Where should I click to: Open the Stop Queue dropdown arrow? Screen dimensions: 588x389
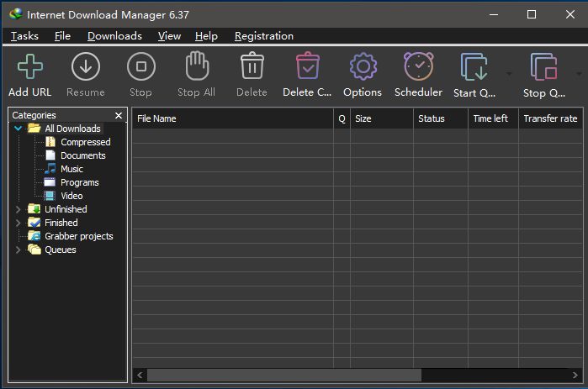point(579,74)
